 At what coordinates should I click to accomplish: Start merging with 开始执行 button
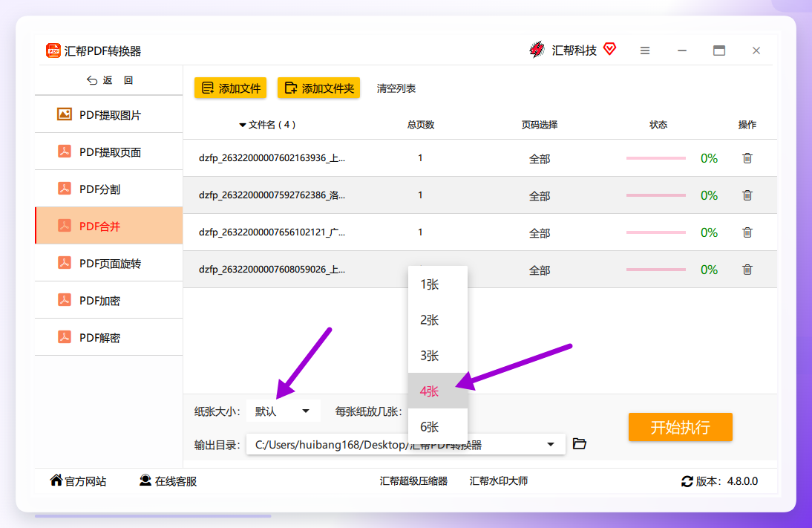pyautogui.click(x=681, y=427)
